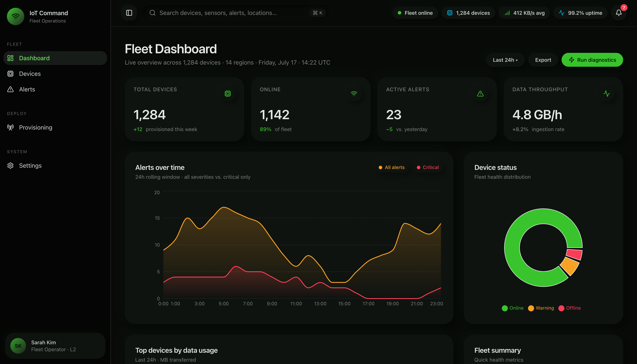Click the IoT Command wifi logo
Image resolution: width=637 pixels, height=364 pixels.
[x=16, y=16]
